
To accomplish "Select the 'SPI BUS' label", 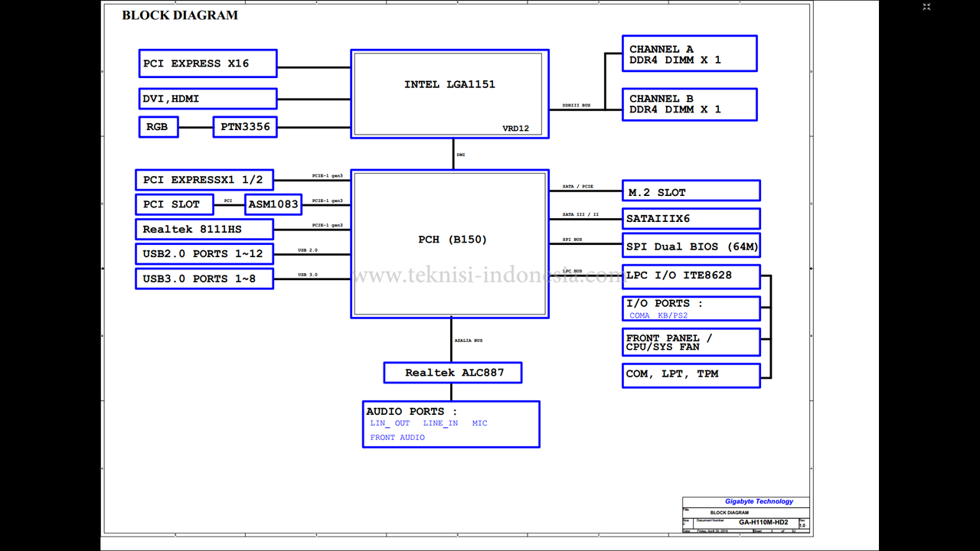I will 573,240.
